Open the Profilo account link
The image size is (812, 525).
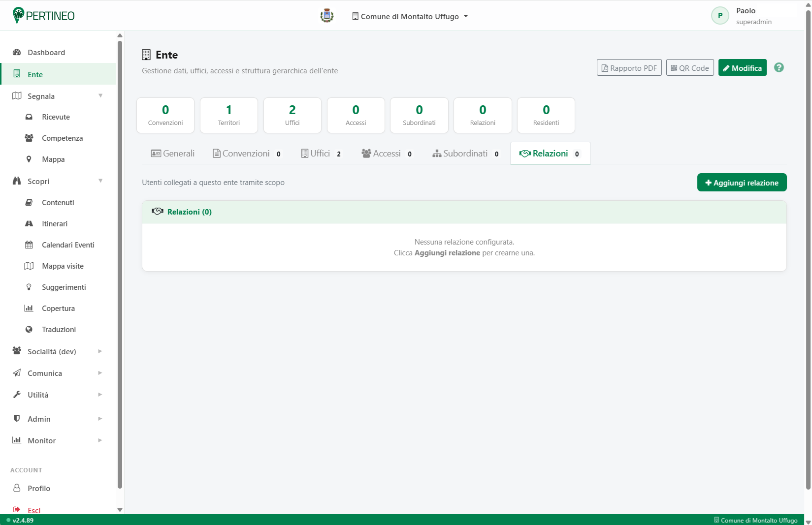tap(58, 488)
